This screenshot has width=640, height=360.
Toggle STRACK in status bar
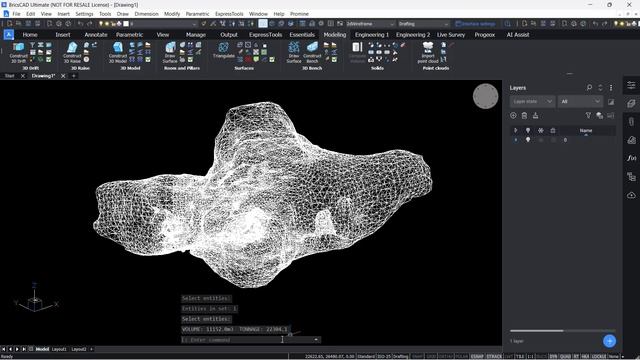[494, 356]
